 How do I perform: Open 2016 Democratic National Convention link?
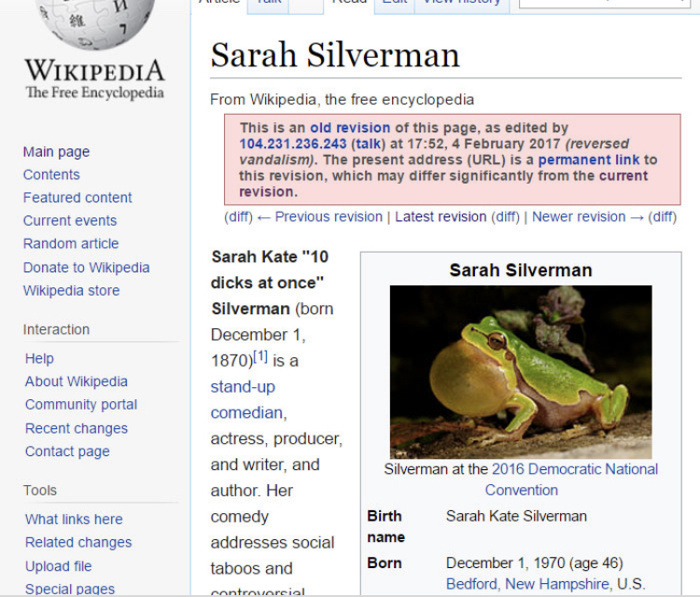tap(575, 479)
